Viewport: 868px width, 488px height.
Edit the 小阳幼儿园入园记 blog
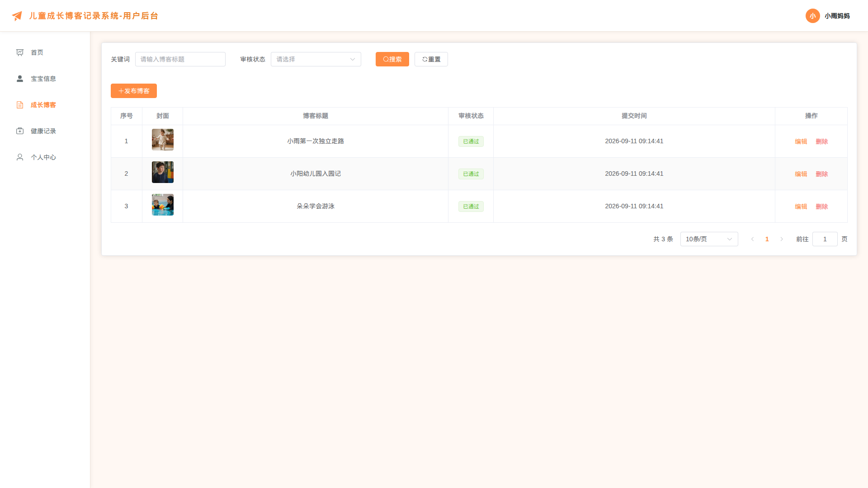[801, 174]
